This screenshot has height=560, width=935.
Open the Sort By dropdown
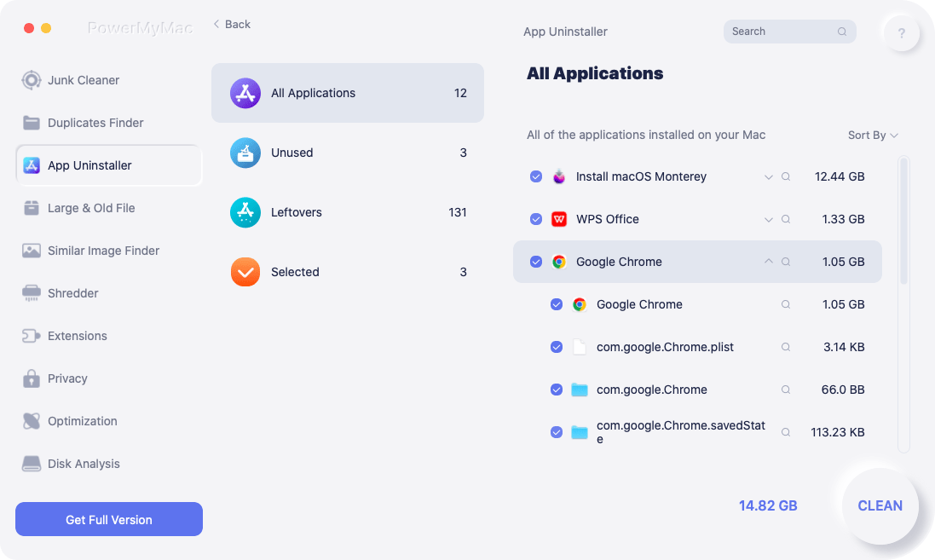[x=873, y=136]
